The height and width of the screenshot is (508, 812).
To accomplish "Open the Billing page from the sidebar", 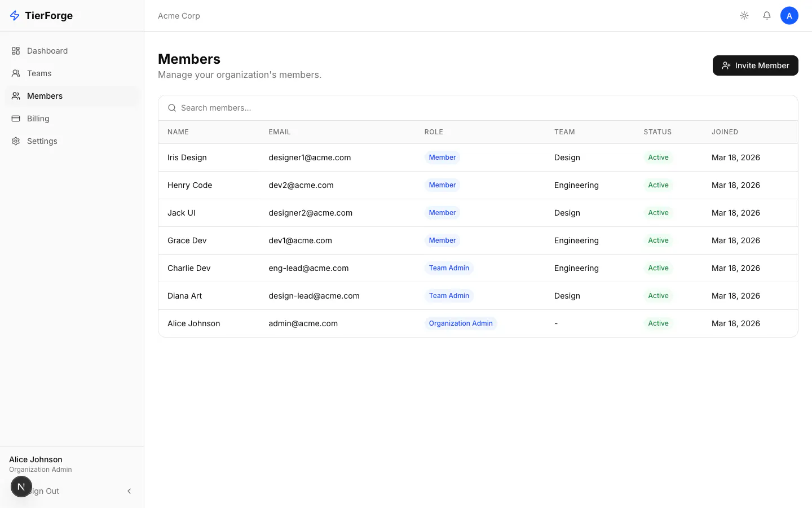I will pos(72,119).
